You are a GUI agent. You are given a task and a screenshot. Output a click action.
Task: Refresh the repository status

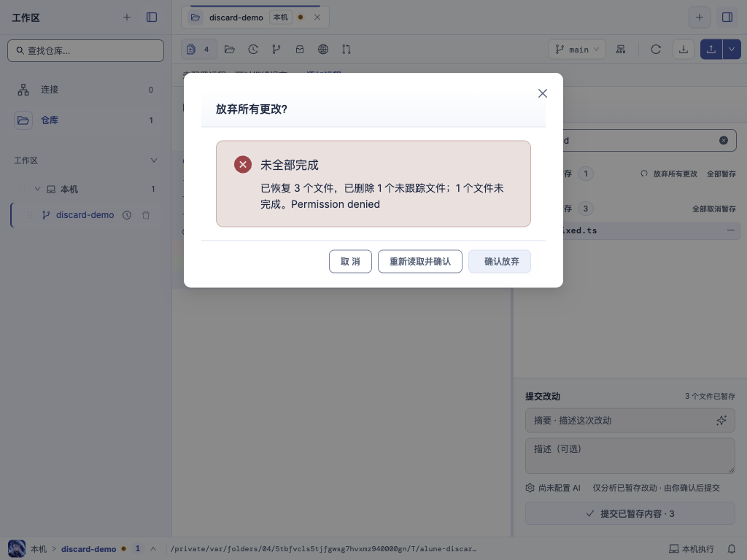pos(656,50)
